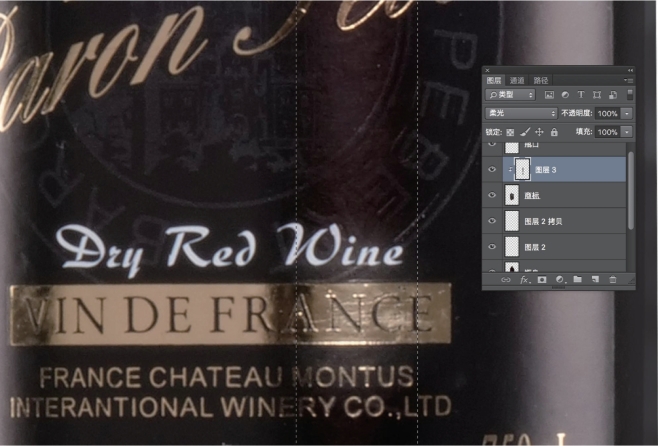Open the 柔光 blend mode dropdown

click(x=521, y=113)
